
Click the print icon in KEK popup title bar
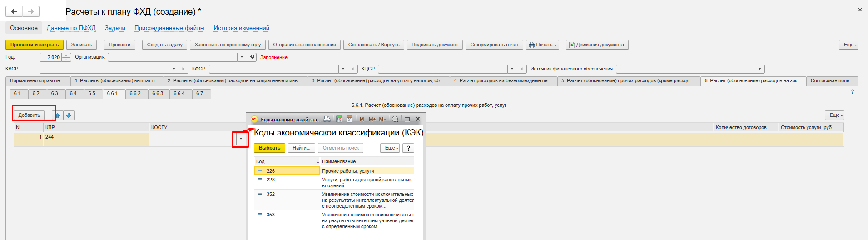click(327, 119)
